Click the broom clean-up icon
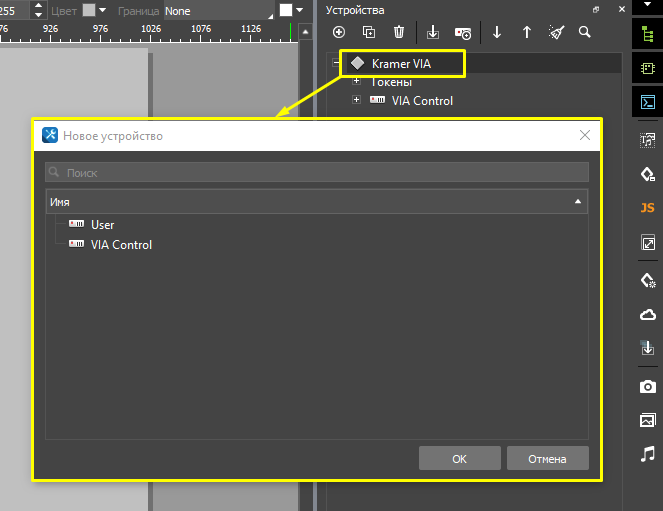663x511 pixels. 556,32
